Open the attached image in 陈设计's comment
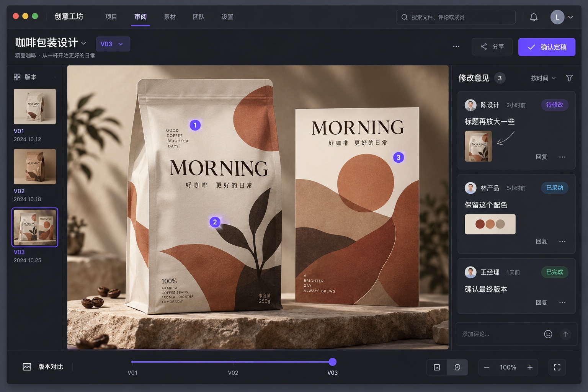 pyautogui.click(x=478, y=146)
